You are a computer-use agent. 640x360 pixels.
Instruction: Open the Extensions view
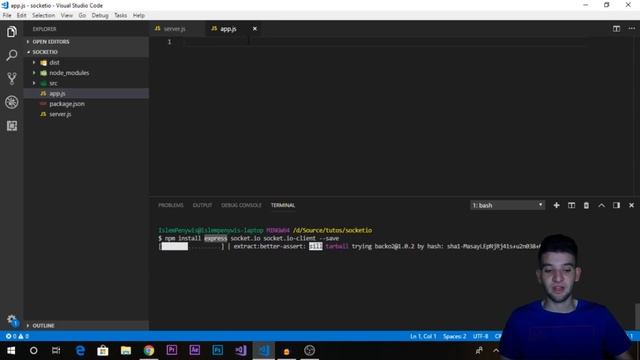[11, 126]
